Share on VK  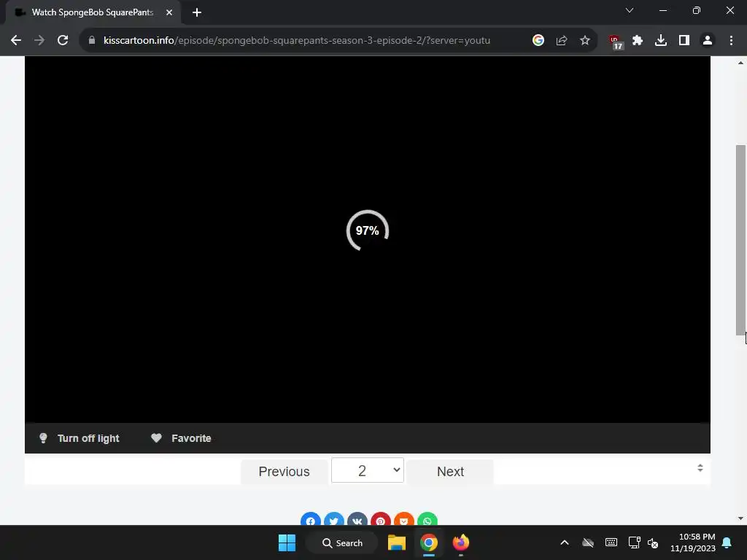[357, 519]
